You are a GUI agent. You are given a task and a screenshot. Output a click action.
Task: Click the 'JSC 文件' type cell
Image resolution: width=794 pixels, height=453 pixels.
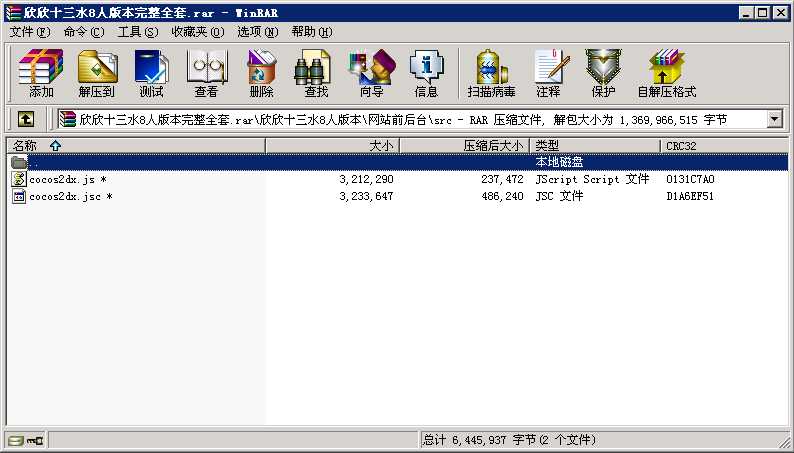click(559, 196)
